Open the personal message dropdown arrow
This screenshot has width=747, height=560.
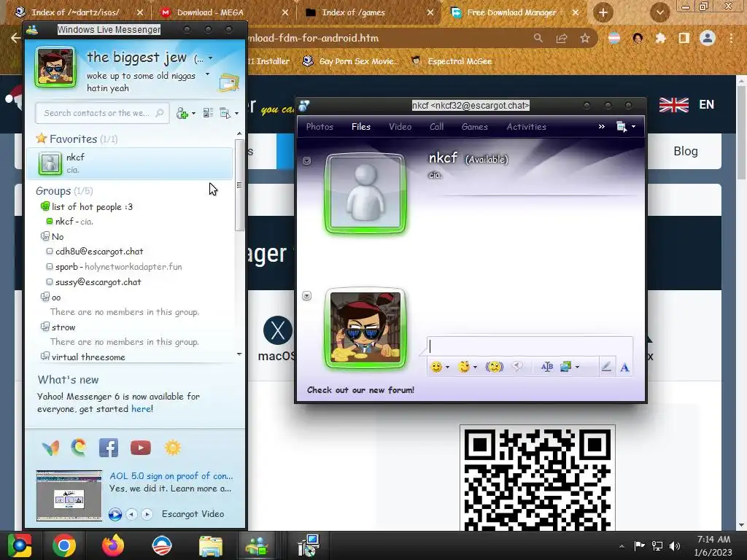point(207,74)
